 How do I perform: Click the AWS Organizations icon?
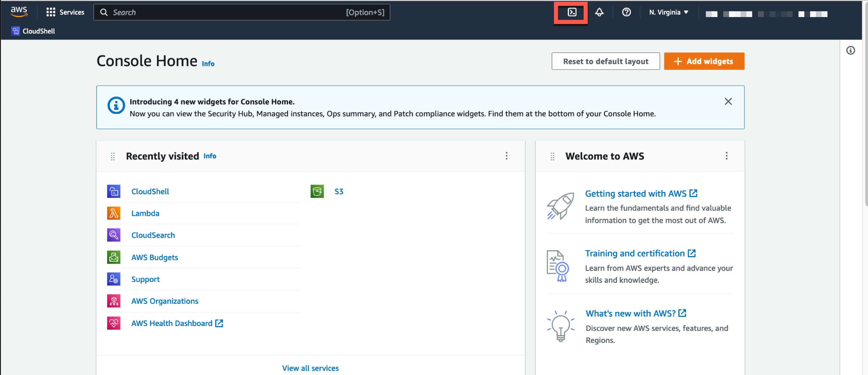(113, 300)
